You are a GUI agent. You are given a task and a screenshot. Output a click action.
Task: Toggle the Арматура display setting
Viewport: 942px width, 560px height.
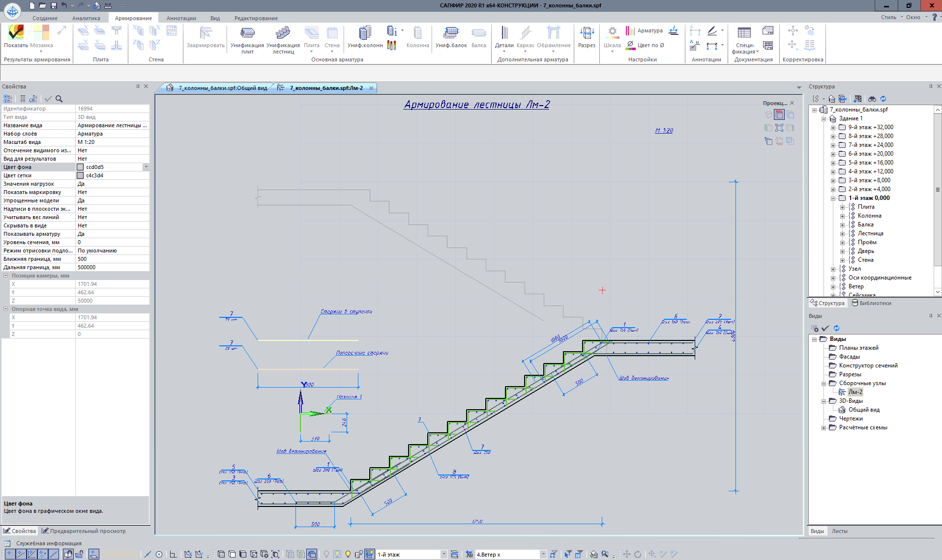(x=645, y=30)
